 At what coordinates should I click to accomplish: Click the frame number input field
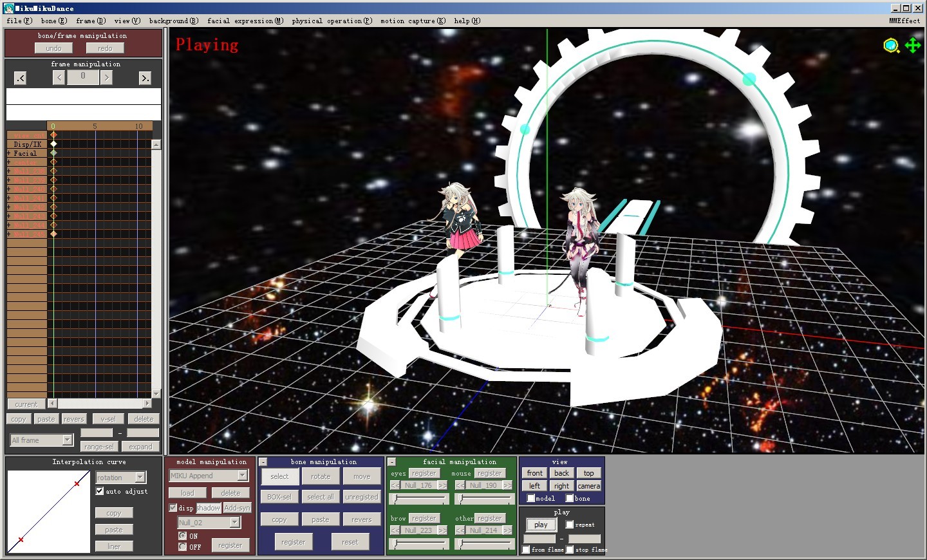(82, 77)
